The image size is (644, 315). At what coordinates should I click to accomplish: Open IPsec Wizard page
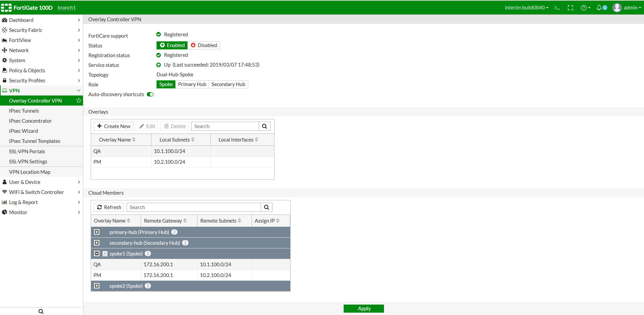click(x=24, y=131)
